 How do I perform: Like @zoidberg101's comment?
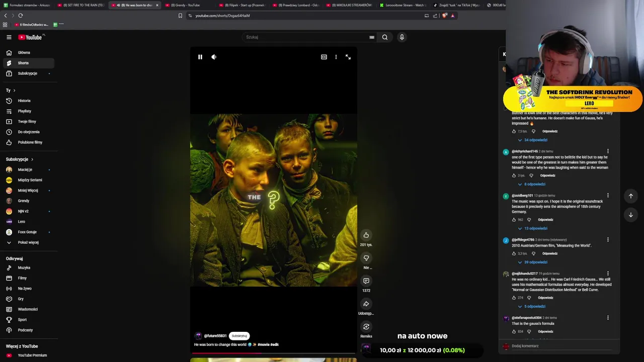pos(514,220)
